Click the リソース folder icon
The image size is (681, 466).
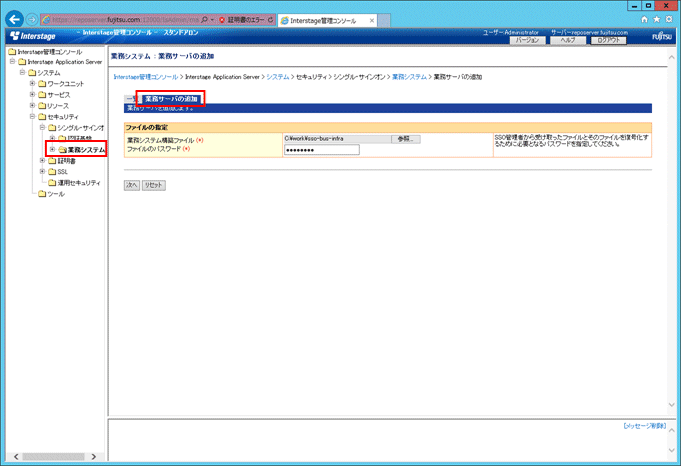point(42,106)
